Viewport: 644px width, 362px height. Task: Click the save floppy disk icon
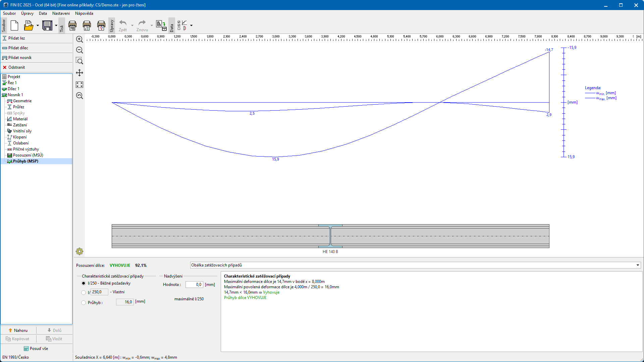(47, 25)
